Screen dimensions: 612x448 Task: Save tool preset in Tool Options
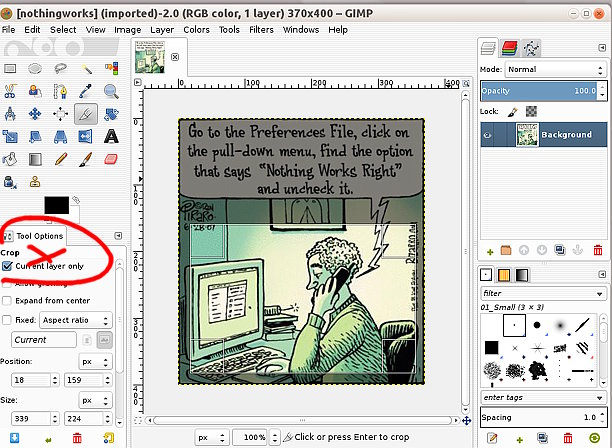14,437
